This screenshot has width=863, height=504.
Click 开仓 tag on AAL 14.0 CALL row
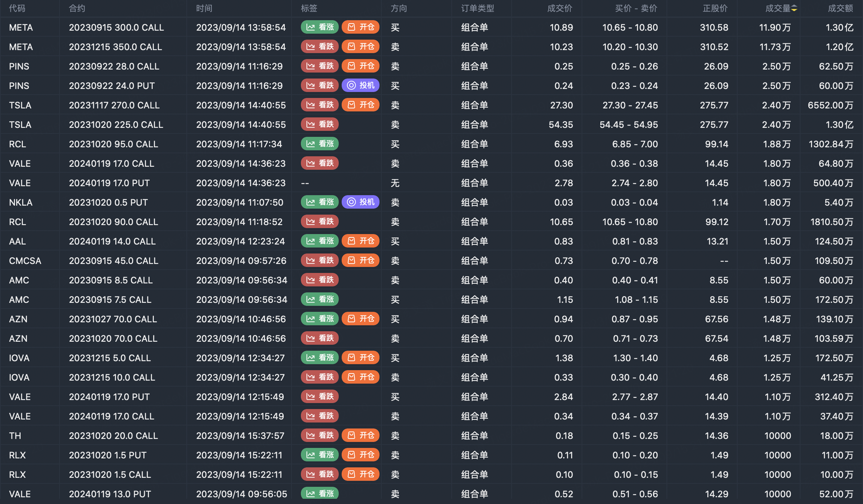[x=360, y=241]
